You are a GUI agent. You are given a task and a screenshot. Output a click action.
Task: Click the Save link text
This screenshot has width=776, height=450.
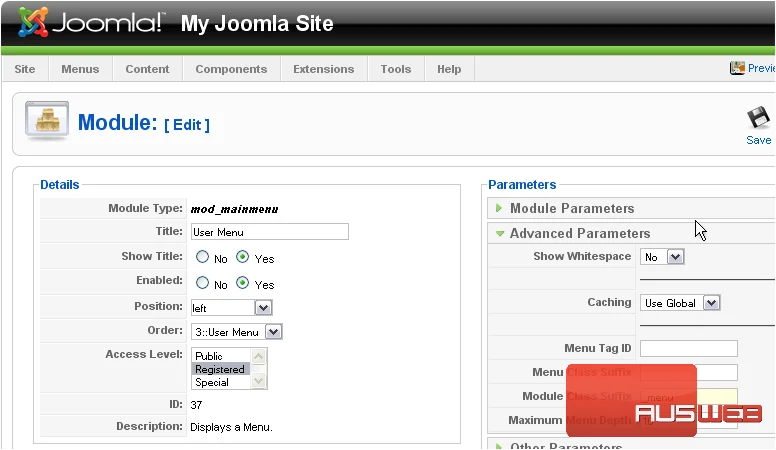pyautogui.click(x=758, y=140)
